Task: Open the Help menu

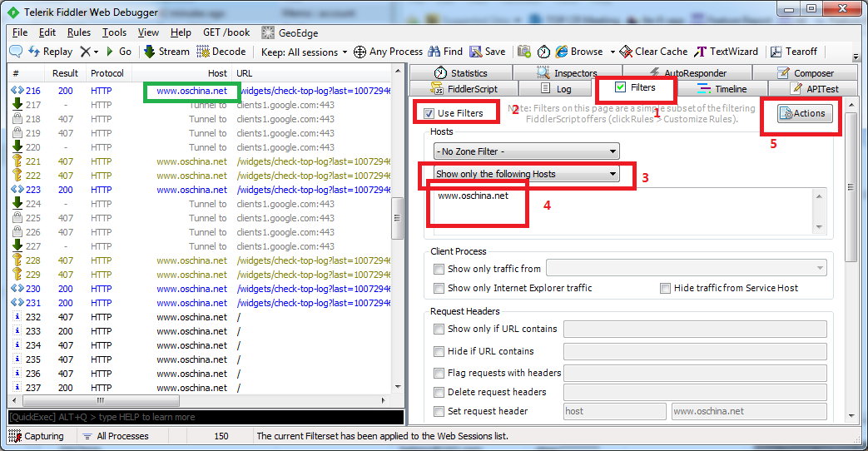Action: [181, 32]
